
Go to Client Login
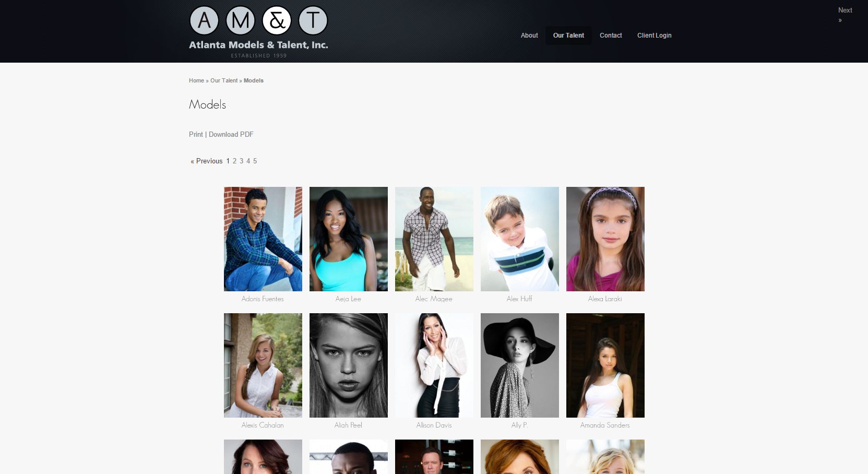[654, 35]
